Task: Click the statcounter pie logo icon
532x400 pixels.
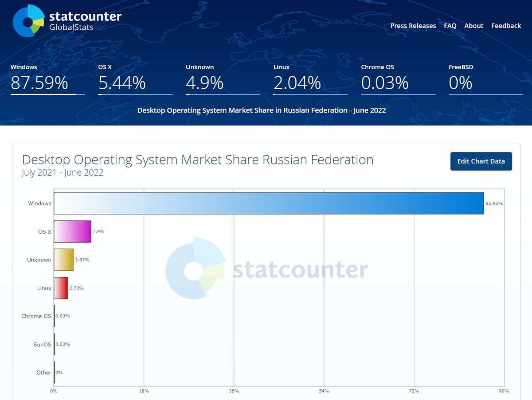Action: [x=28, y=21]
